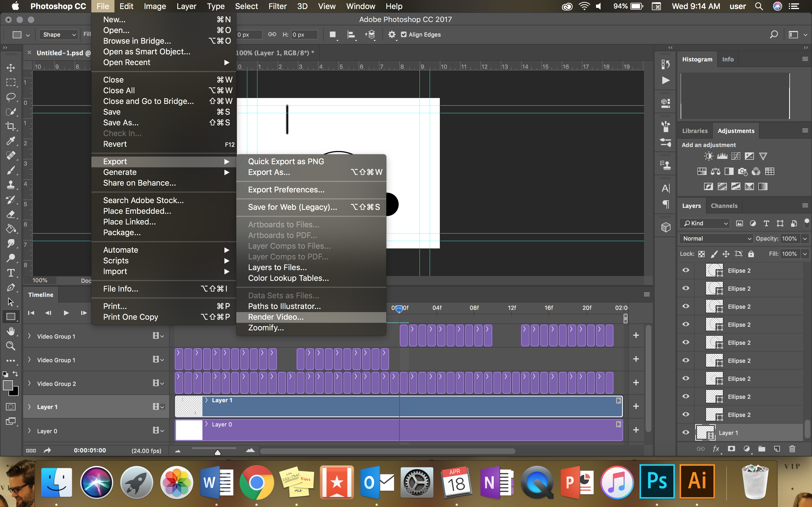Switch to the Channels tab
Image resolution: width=812 pixels, height=507 pixels.
(x=724, y=206)
